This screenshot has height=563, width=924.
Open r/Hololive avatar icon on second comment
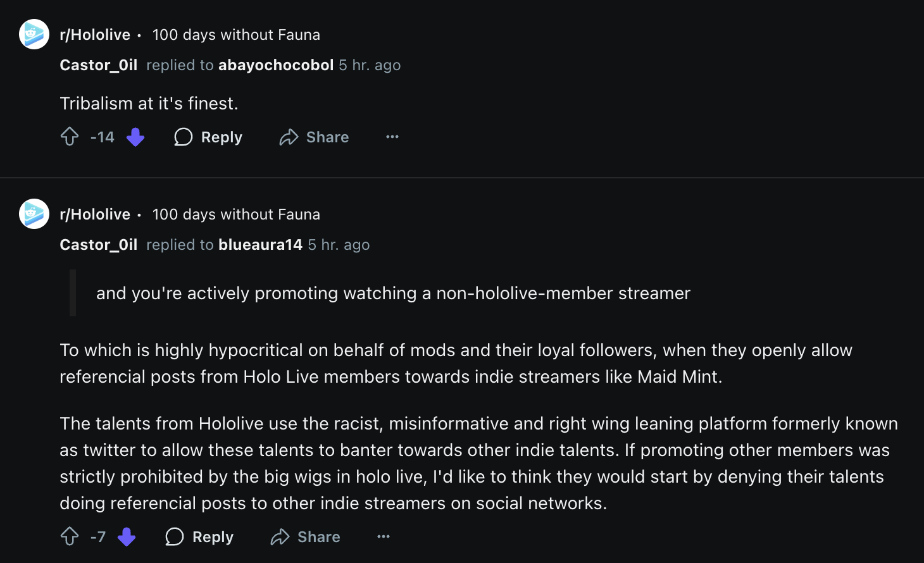34,214
